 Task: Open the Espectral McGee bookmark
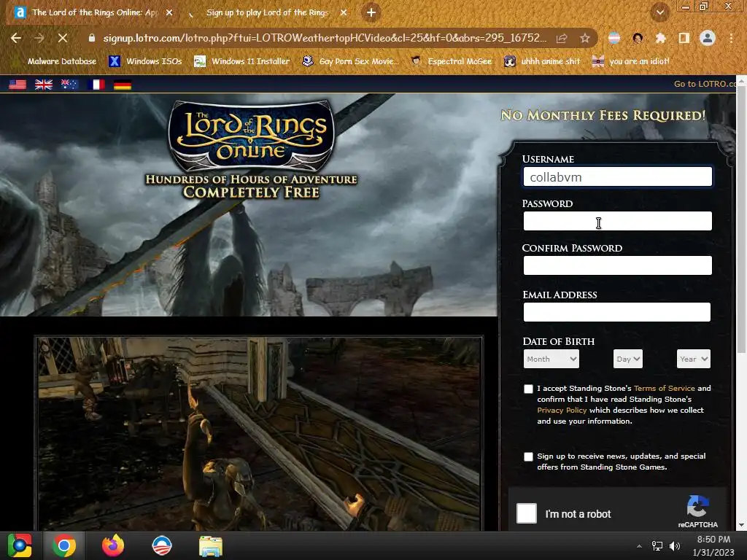point(451,61)
